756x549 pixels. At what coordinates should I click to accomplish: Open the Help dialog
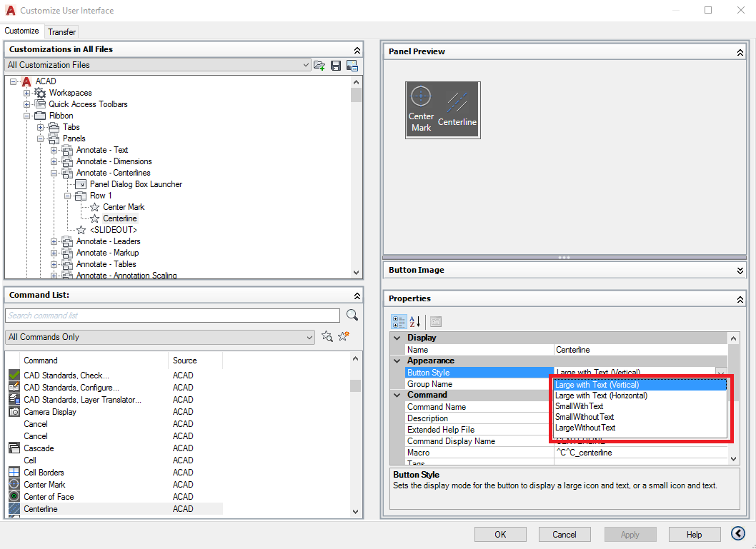point(694,534)
